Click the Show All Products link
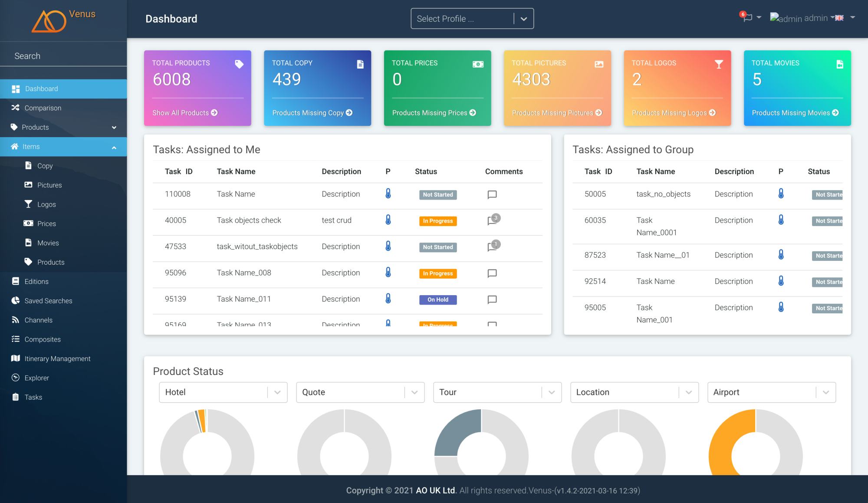This screenshot has width=868, height=503. tap(185, 112)
